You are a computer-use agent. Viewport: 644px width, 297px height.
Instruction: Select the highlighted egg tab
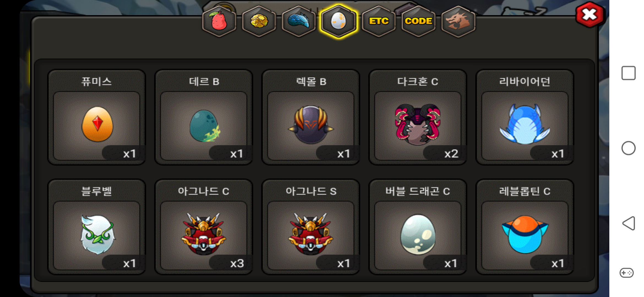click(x=339, y=21)
